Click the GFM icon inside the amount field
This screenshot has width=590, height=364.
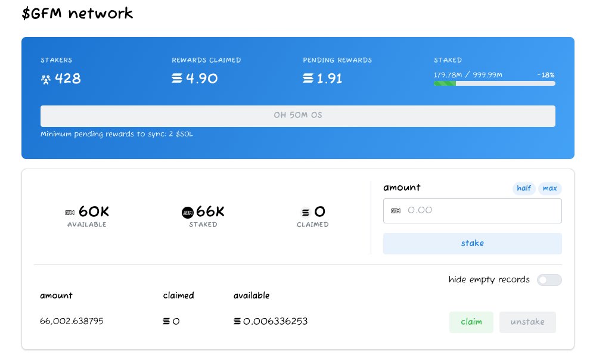coord(396,211)
